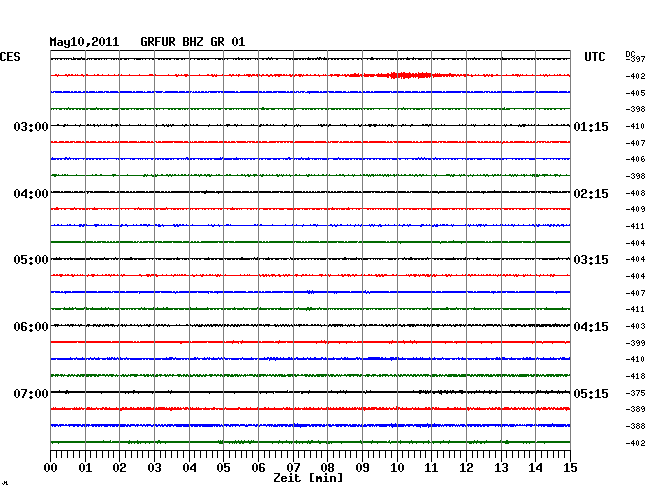Click x-axis minute label 12
Viewport: 650px width, 494px height.
466,467
